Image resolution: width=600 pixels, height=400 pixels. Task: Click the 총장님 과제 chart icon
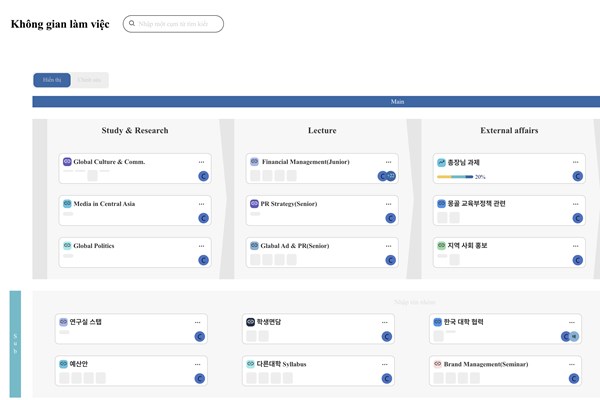tap(440, 162)
